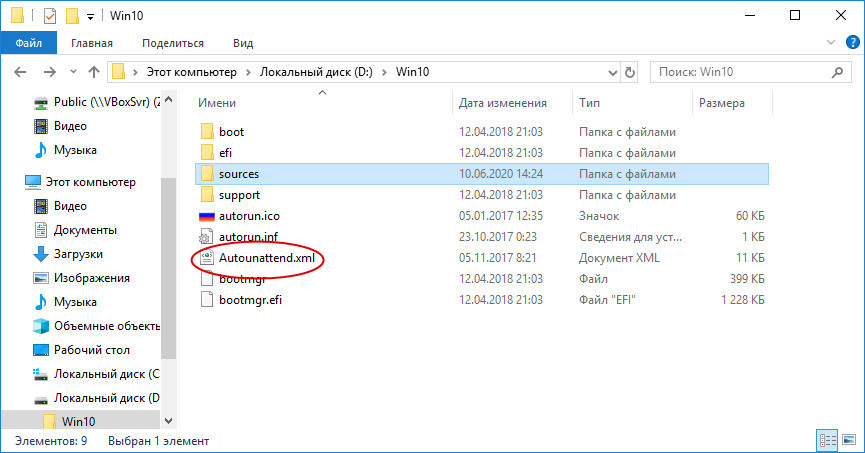The image size is (865, 453).
Task: Click the 10.06.2020 14:24 date cell
Action: click(x=501, y=174)
